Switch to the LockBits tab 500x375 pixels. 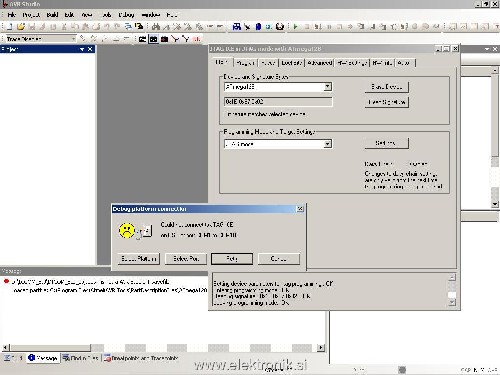[x=292, y=63]
